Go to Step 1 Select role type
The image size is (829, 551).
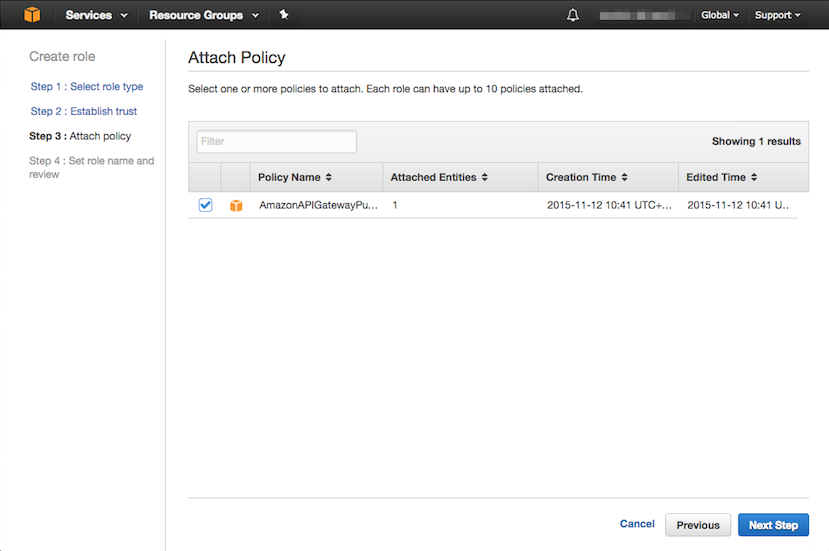[x=86, y=87]
